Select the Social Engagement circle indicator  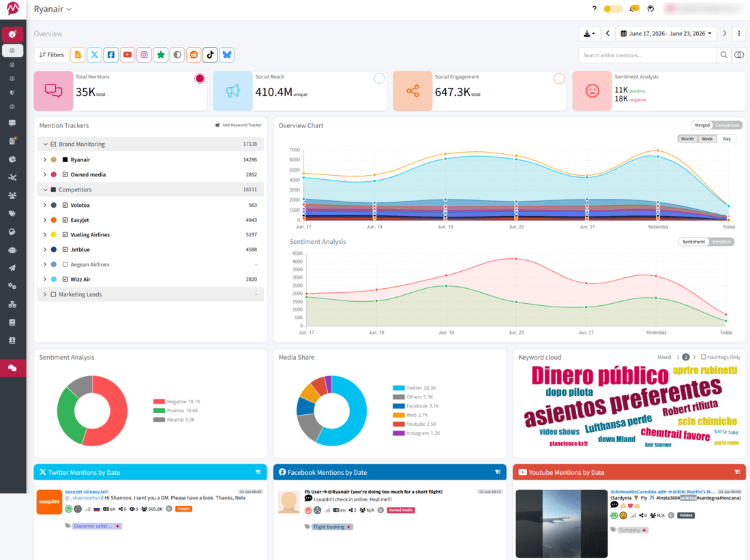point(558,78)
